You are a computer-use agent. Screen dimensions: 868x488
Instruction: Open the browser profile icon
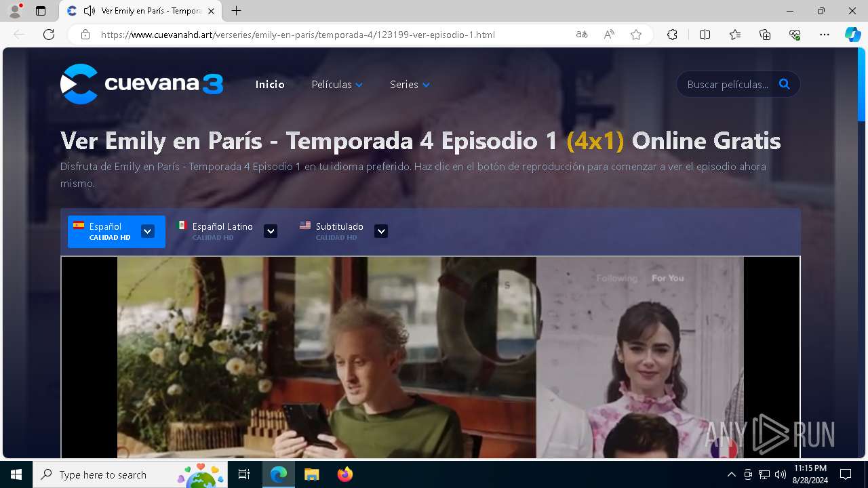tap(15, 11)
